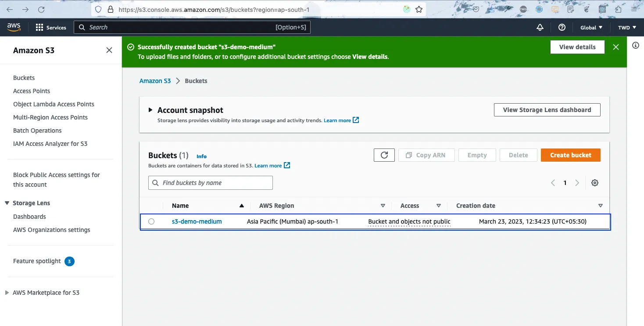Expand AWS Marketplace for S3 section

point(7,293)
